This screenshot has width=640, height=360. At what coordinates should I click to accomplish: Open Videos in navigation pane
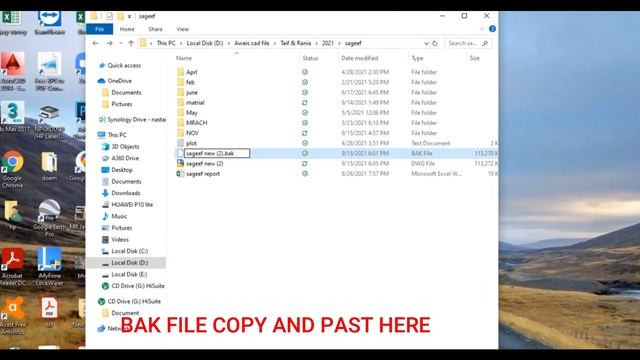[120, 240]
